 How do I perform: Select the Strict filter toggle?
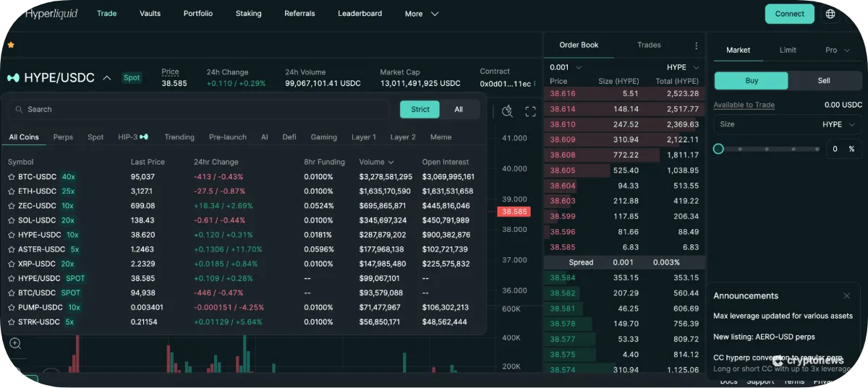coord(420,110)
